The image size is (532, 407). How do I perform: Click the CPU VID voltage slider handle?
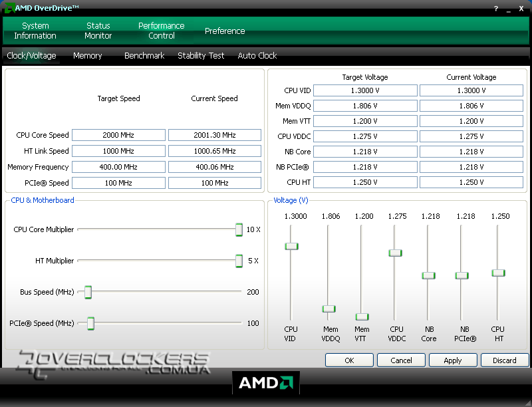(x=291, y=246)
